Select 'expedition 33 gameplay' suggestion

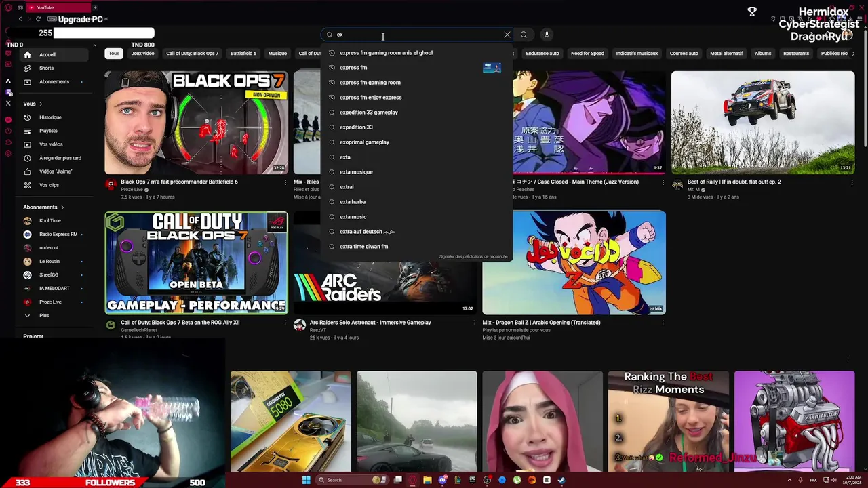pyautogui.click(x=417, y=113)
